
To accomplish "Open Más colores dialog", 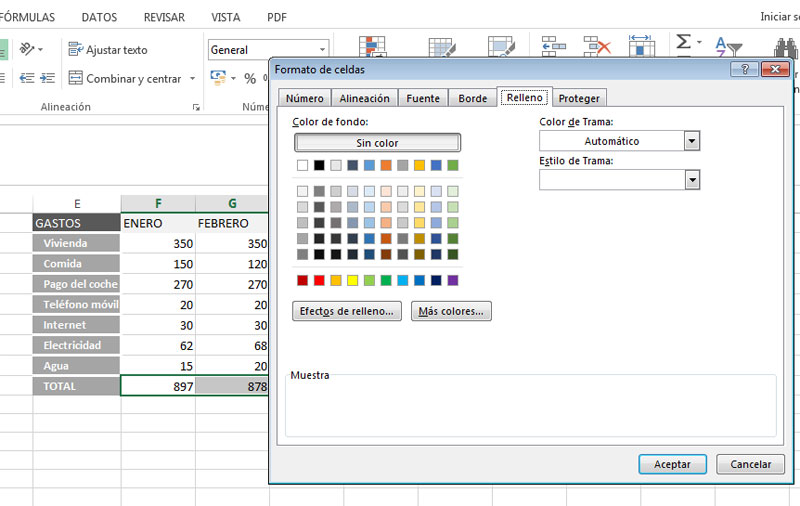I will 451,311.
